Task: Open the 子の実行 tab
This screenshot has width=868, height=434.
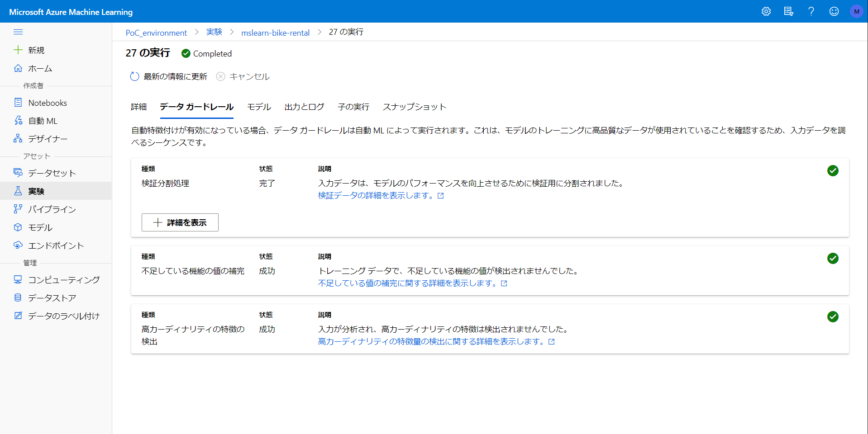Action: (x=353, y=107)
